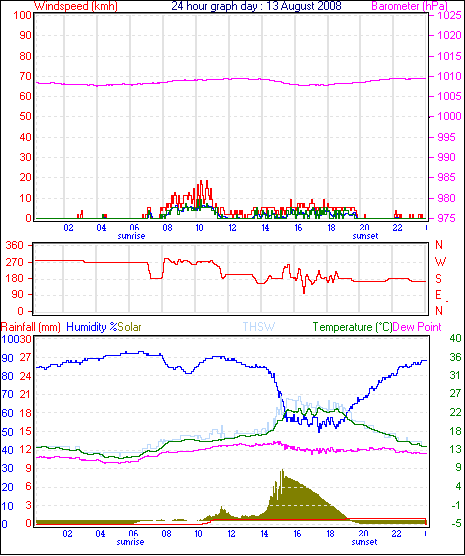Click the 1010 barometer axis value
The height and width of the screenshot is (556, 465).
pyautogui.click(x=449, y=76)
